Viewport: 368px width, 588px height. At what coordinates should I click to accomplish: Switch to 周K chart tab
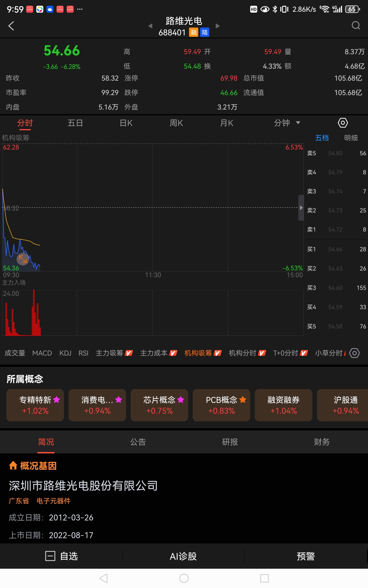point(176,123)
